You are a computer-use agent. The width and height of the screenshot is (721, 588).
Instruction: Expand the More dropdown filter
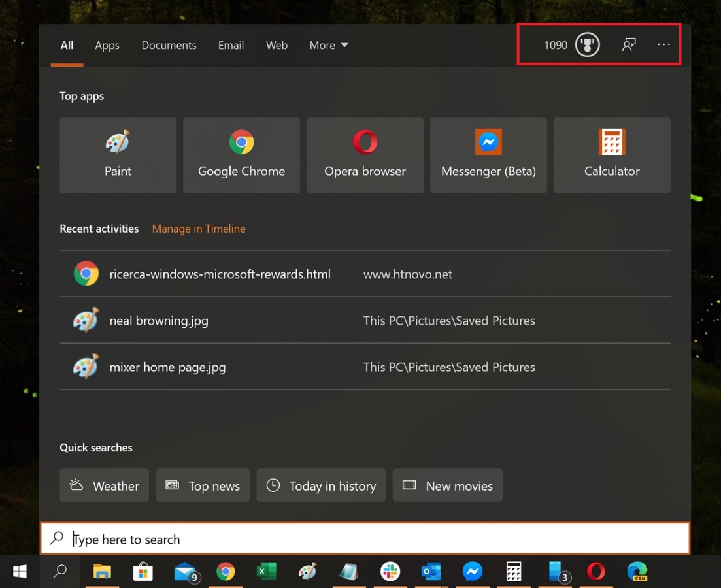(x=329, y=45)
